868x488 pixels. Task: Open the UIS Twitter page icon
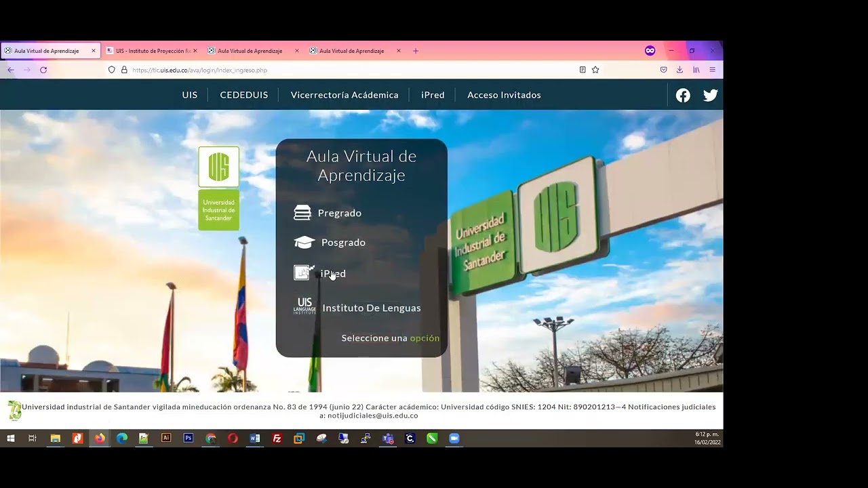tap(710, 96)
